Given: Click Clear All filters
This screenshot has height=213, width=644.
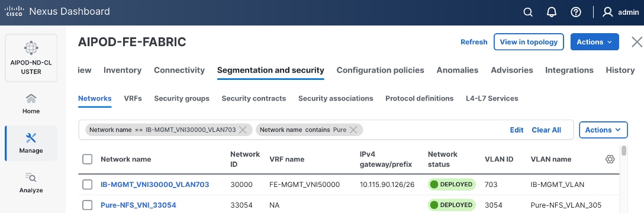Looking at the screenshot, I should pyautogui.click(x=546, y=130).
